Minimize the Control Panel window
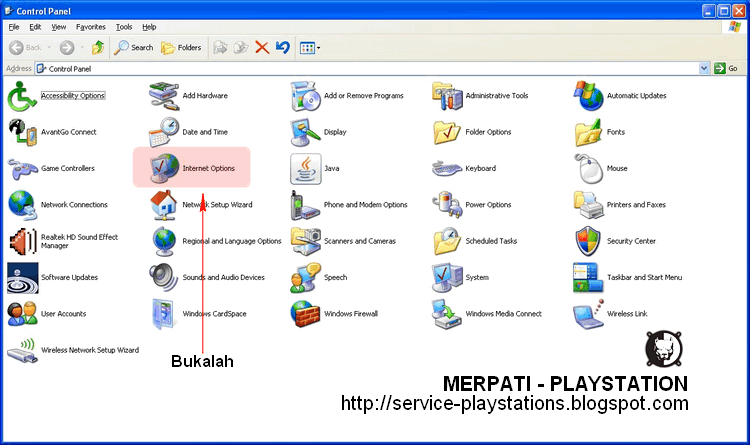Viewport: 750px width, 445px height. [x=709, y=11]
